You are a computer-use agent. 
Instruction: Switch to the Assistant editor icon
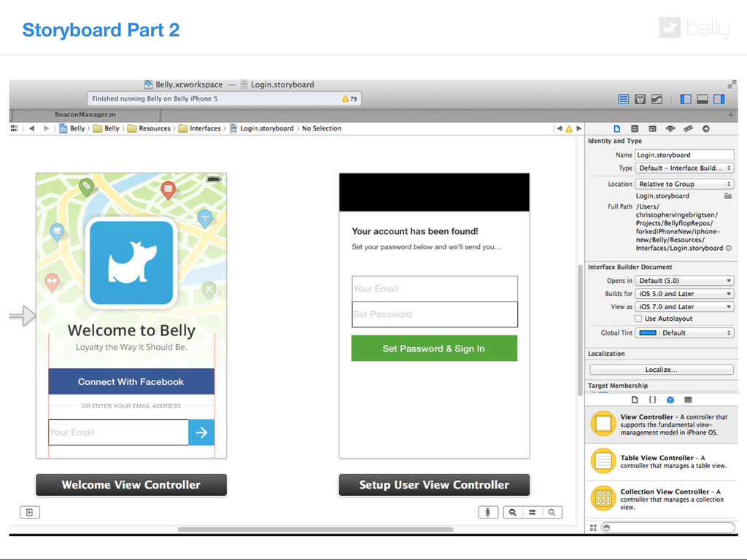tap(640, 99)
